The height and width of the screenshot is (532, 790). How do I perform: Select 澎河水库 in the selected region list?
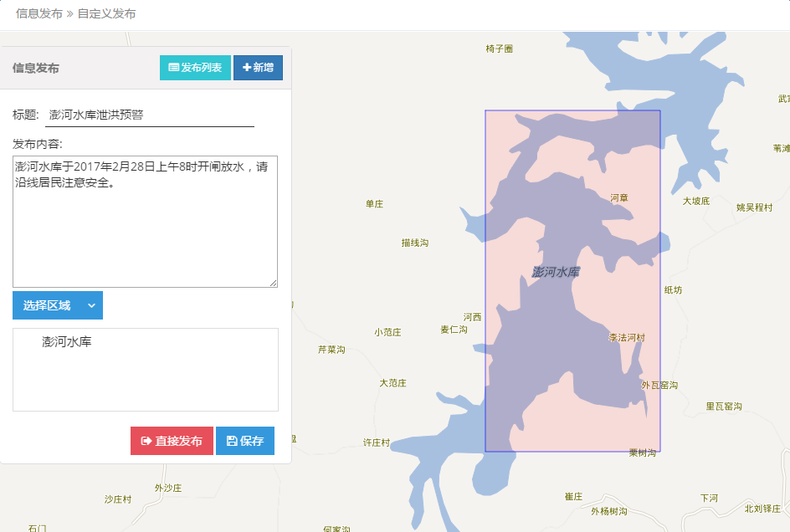coord(67,342)
